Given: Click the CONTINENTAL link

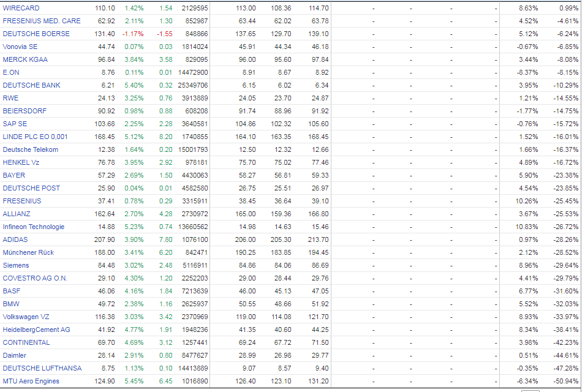Looking at the screenshot, I should pyautogui.click(x=26, y=343).
